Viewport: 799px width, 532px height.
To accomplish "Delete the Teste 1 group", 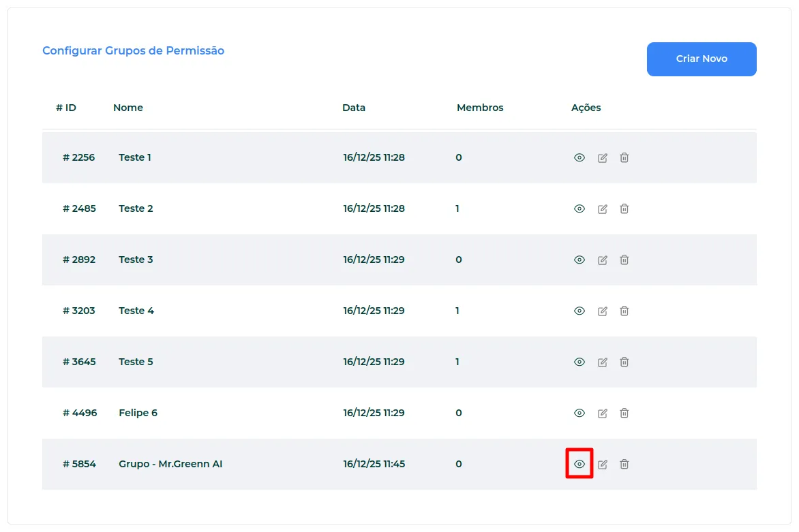I will click(624, 158).
